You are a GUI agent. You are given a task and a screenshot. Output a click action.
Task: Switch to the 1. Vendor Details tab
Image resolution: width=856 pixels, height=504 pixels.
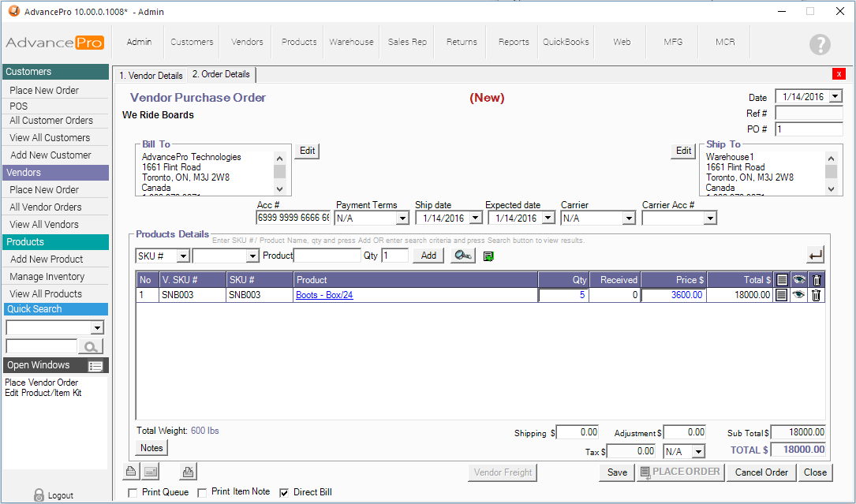pos(151,76)
